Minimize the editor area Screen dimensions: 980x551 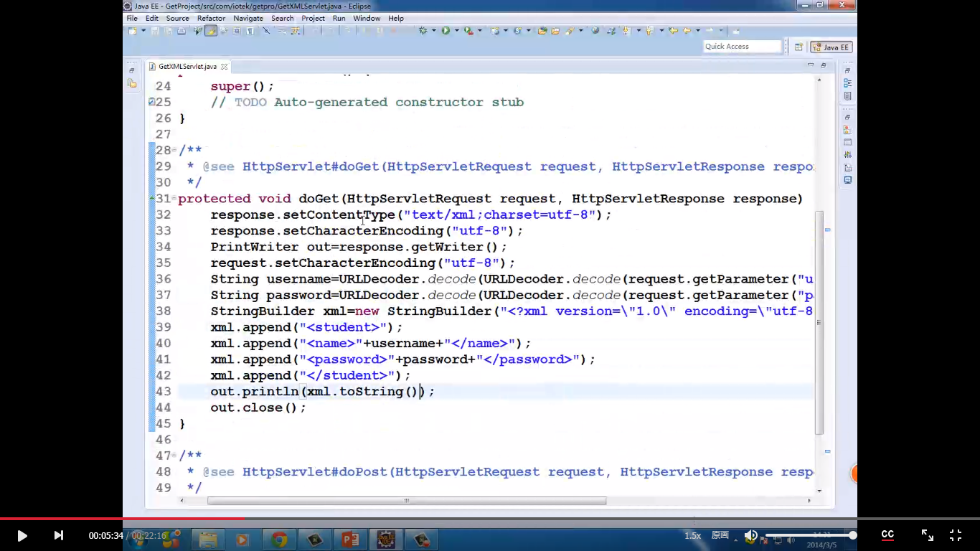811,65
